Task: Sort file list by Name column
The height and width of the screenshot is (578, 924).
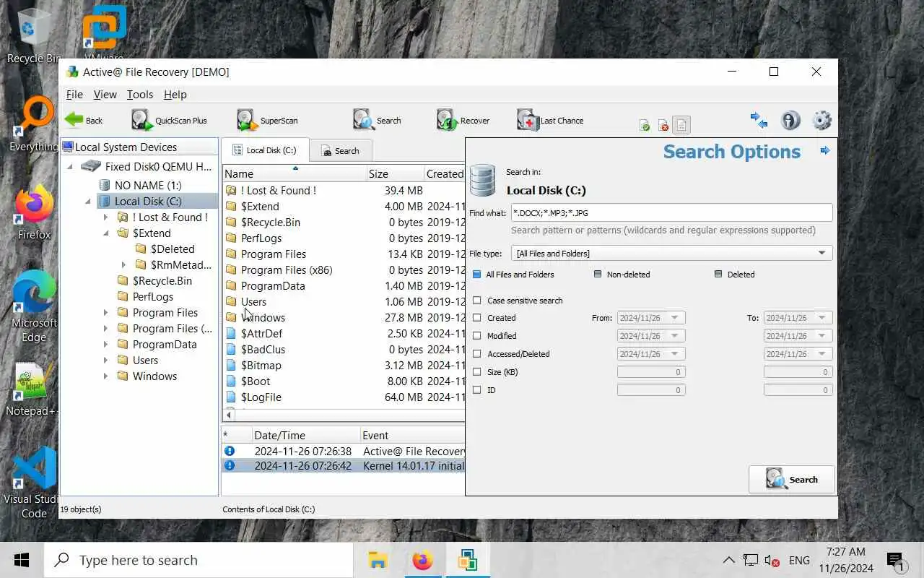Action: 295,173
